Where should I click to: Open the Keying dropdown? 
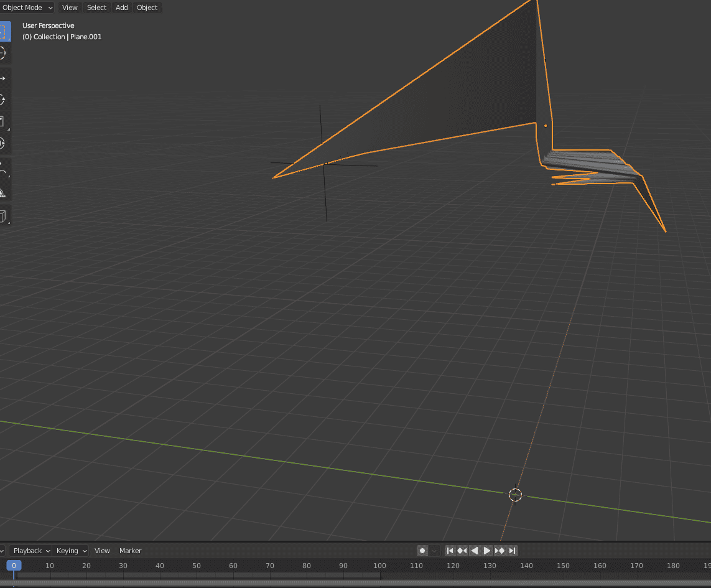pos(70,551)
